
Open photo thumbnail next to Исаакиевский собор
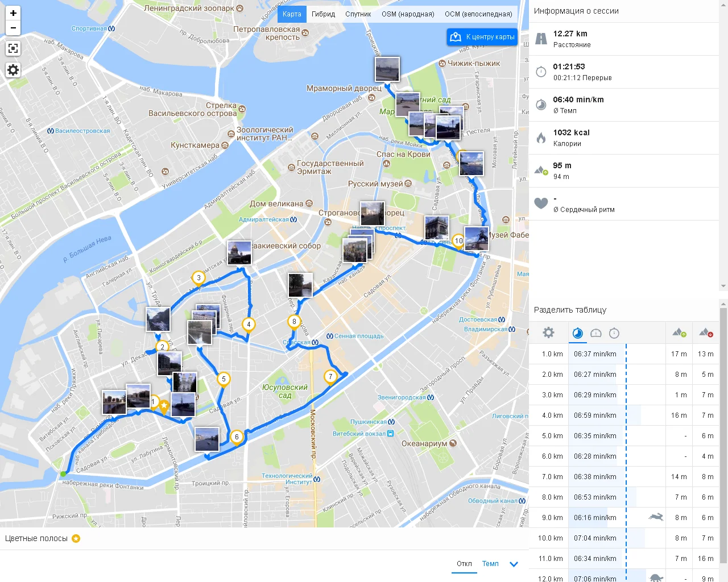[x=239, y=252]
